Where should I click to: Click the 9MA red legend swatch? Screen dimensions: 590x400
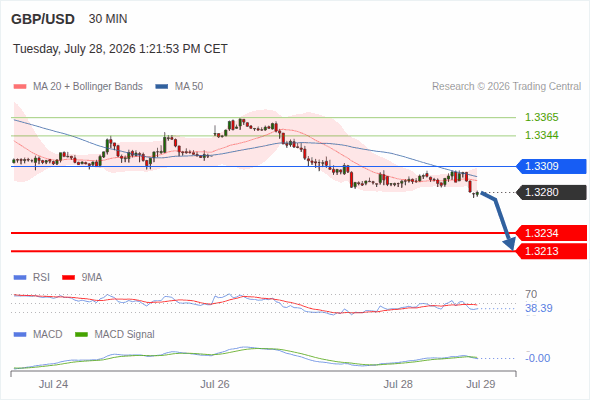[x=68, y=278]
